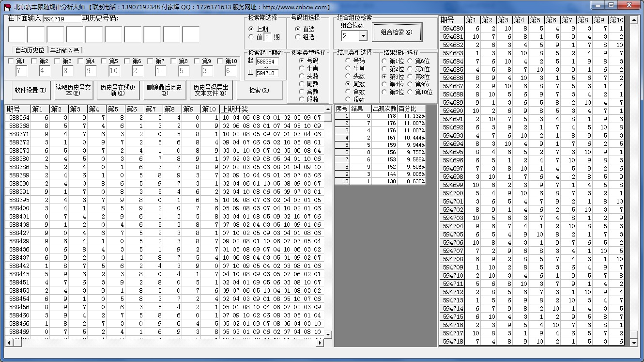Click the period number input showing 594719
The width and height of the screenshot is (644, 362).
[62, 19]
